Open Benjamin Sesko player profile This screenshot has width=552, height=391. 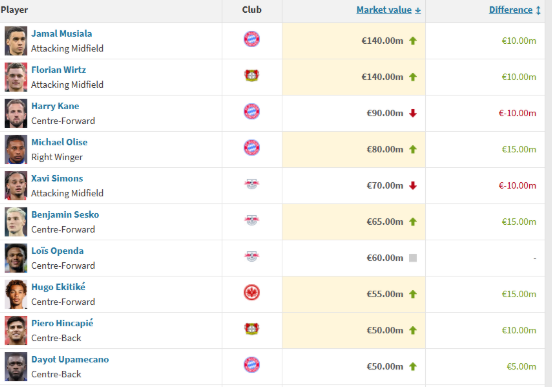65,215
